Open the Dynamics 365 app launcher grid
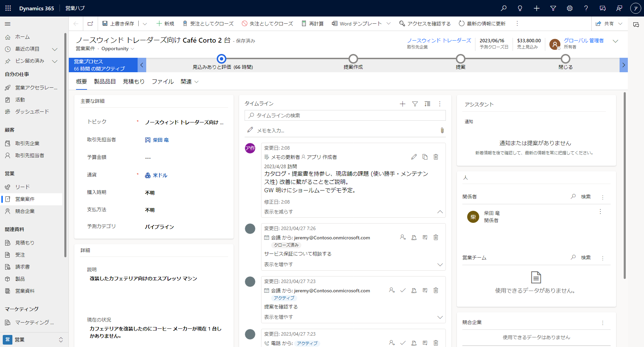Viewport: 644px width, 347px height. [8, 8]
